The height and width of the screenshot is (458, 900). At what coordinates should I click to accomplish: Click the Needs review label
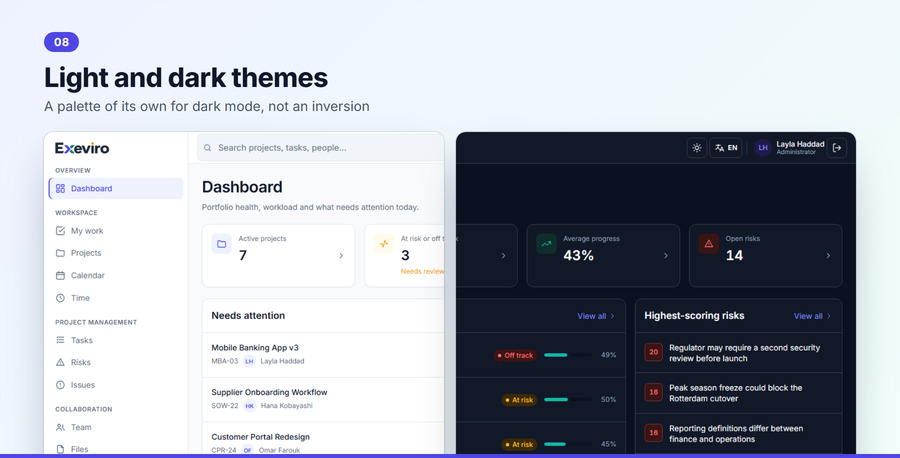(422, 271)
